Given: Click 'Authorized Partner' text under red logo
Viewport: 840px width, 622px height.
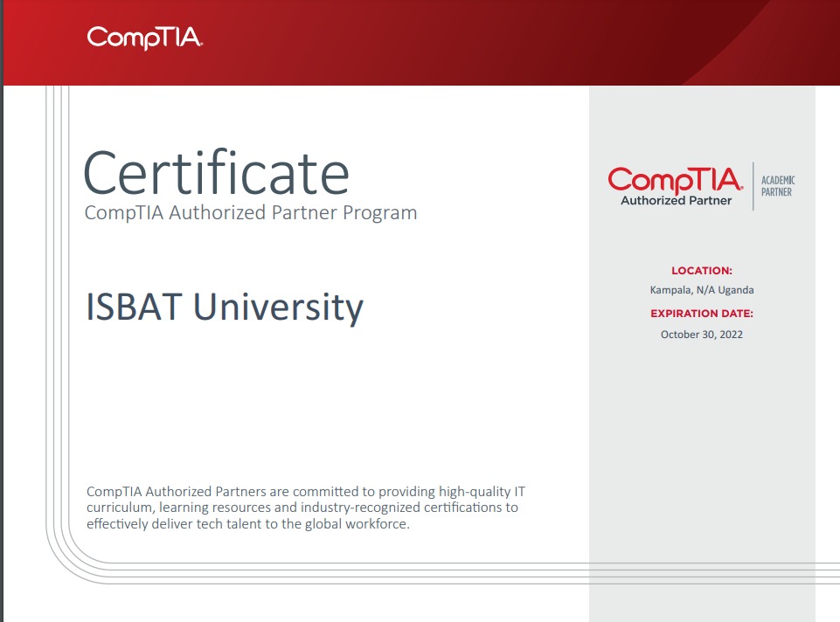Looking at the screenshot, I should click(x=676, y=201).
